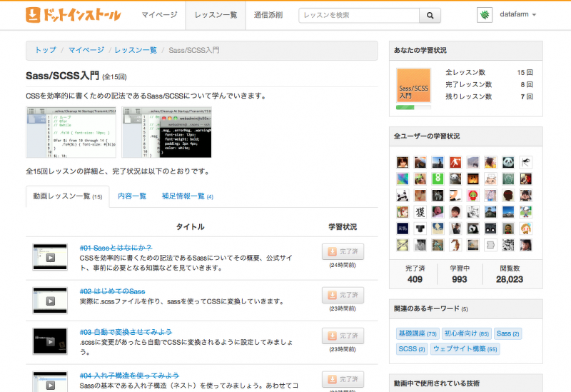Toggle 完了済 status for lesson #02

pyautogui.click(x=343, y=295)
